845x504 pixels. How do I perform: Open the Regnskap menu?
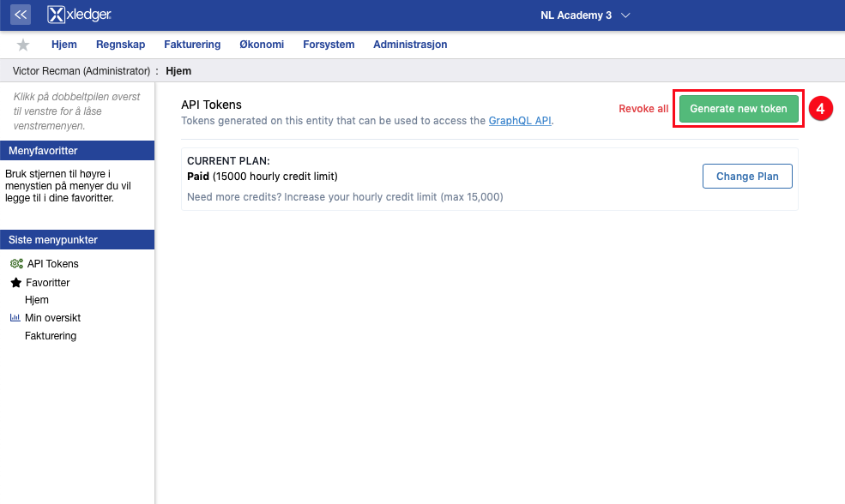tap(120, 45)
